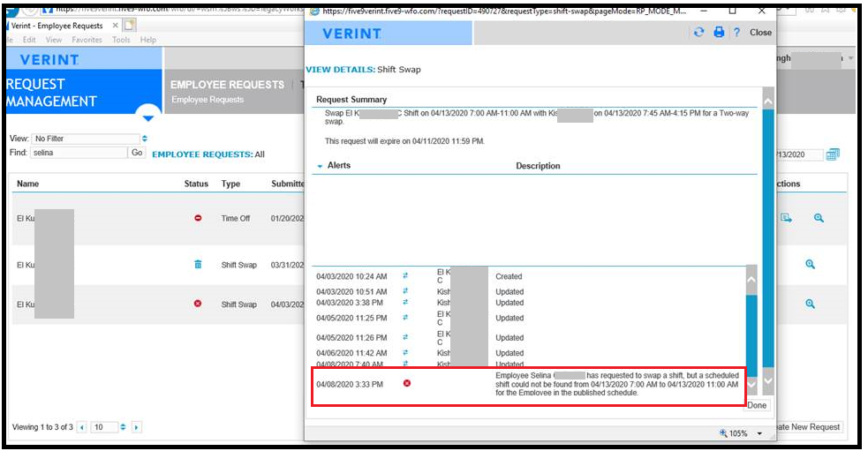This screenshot has height=451, width=868.
Task: Click the swap icon for 04/06/2020 11:42 AM
Action: coord(405,352)
